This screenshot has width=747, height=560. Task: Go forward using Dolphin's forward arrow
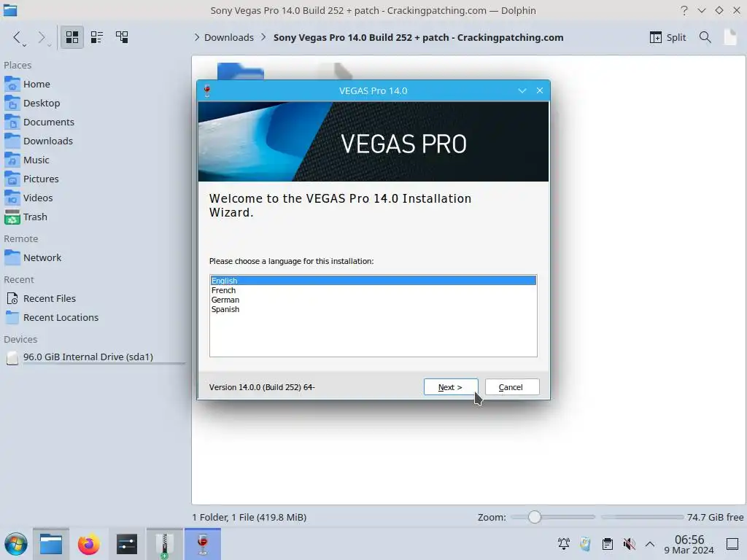[x=42, y=37]
